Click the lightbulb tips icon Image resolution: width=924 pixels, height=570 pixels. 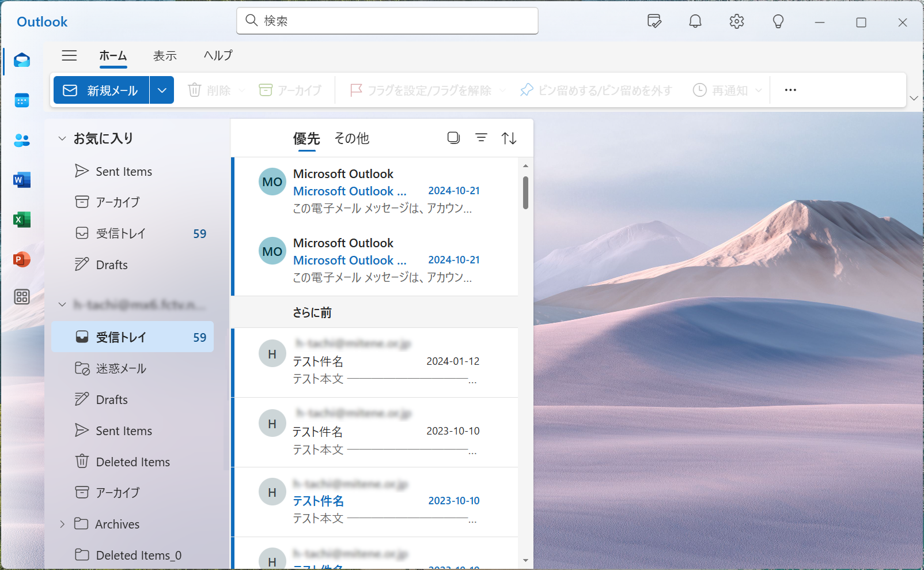pos(778,22)
